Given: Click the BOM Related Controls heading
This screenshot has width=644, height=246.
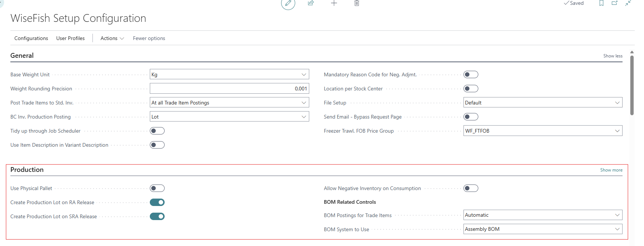Looking at the screenshot, I should pos(350,202).
